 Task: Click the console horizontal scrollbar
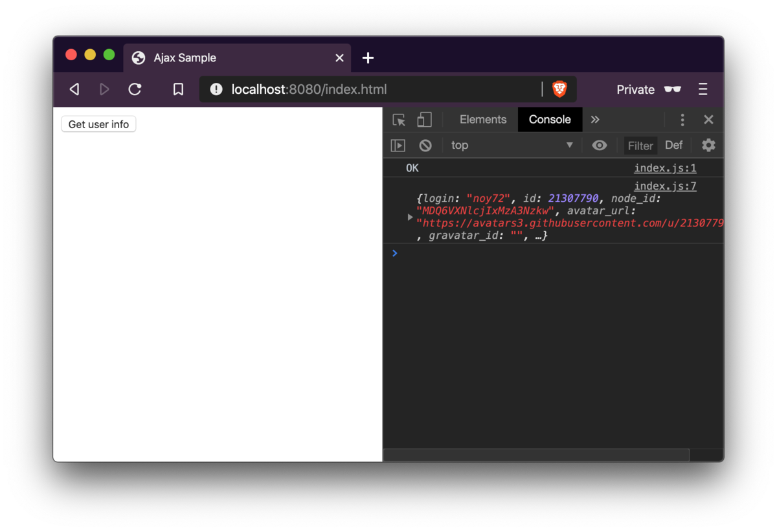pos(536,455)
